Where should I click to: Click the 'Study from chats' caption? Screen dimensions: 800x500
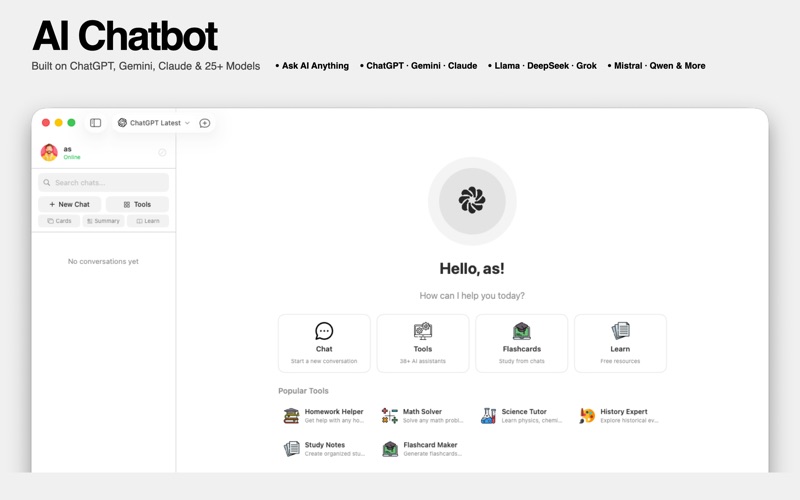[x=521, y=361]
